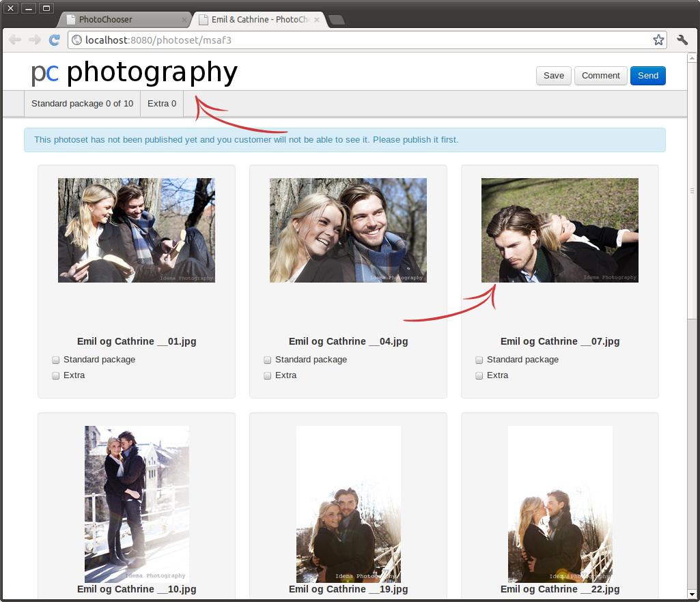Check Extra for __04.jpg
This screenshot has height=602, width=700.
pyautogui.click(x=268, y=376)
